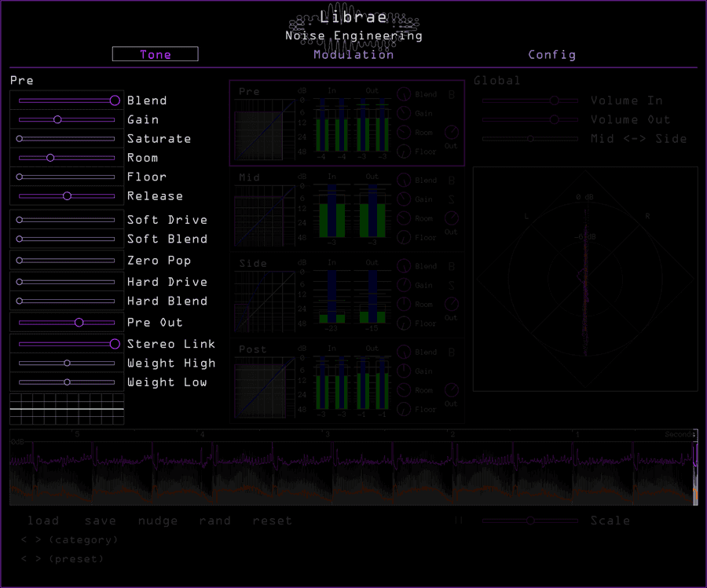Adjust the Stereo Link slider
The height and width of the screenshot is (588, 707).
click(x=67, y=344)
